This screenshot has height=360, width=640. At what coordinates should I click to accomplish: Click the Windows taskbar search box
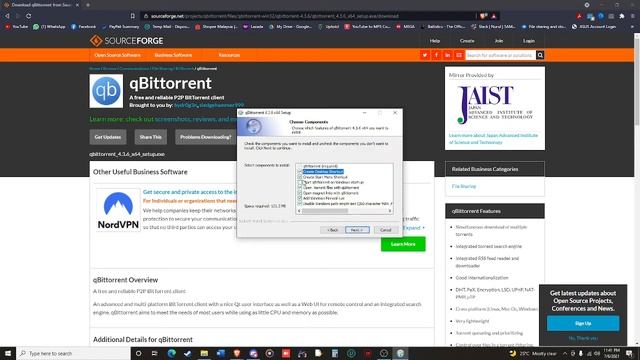[73, 353]
